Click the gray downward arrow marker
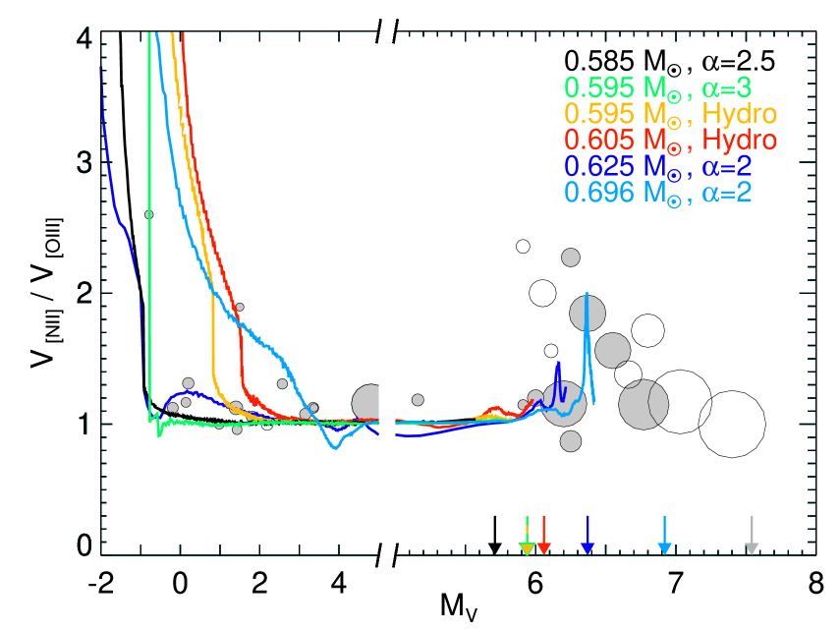840x631 pixels. (x=752, y=535)
